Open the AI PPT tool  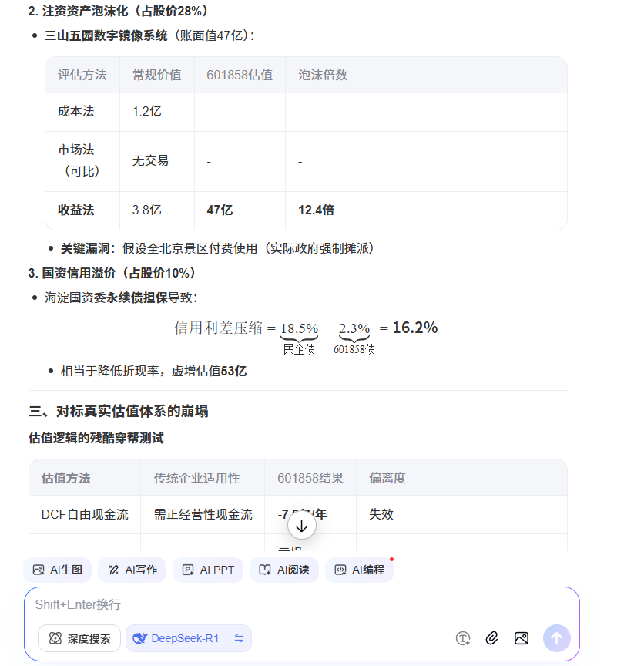pyautogui.click(x=207, y=570)
